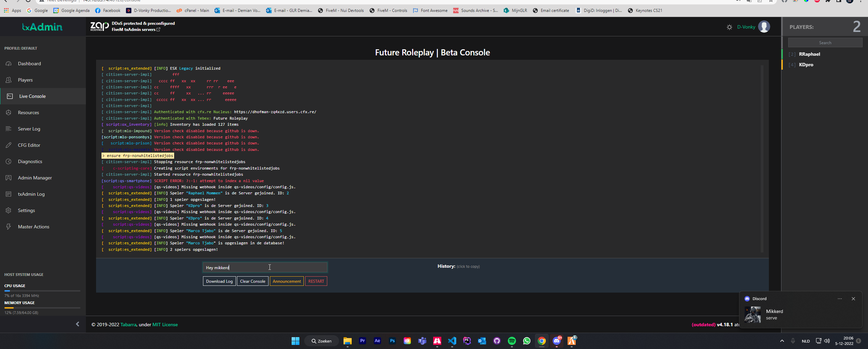Open Visual Studio Code from taskbar
The height and width of the screenshot is (349, 868).
pos(452,341)
